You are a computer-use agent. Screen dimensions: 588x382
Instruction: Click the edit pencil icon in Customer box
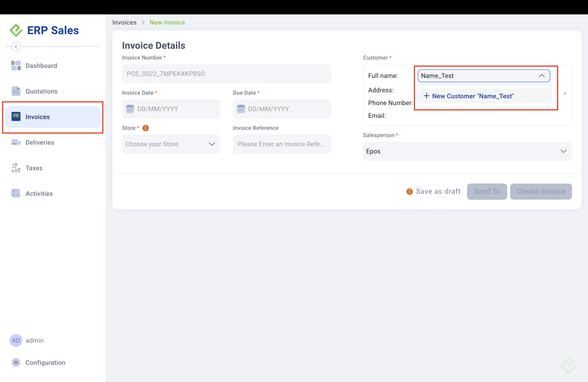(565, 93)
